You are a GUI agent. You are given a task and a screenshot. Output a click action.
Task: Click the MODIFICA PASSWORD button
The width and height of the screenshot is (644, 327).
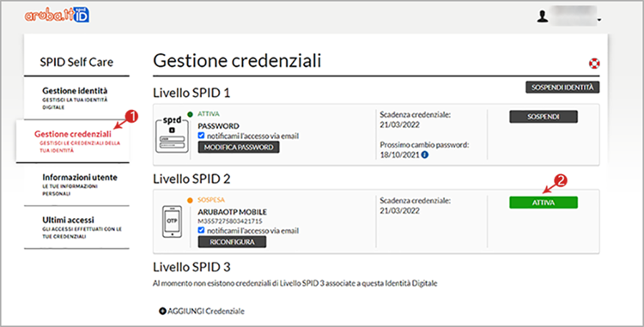coord(239,148)
